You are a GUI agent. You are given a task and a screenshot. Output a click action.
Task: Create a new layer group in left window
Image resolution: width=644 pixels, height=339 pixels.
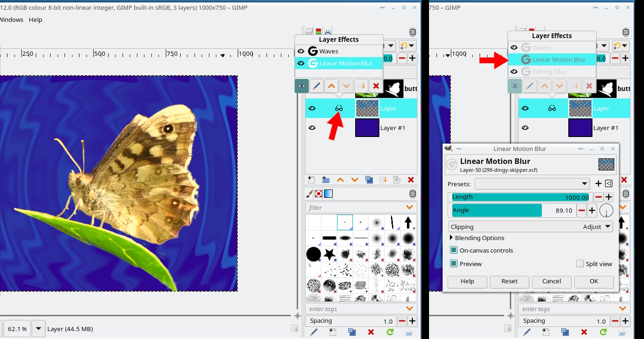325,180
